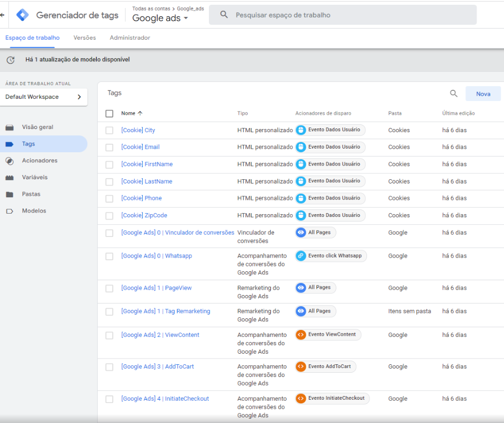Click the back arrow at top left
Screen dimensions: 504x423
[3, 15]
